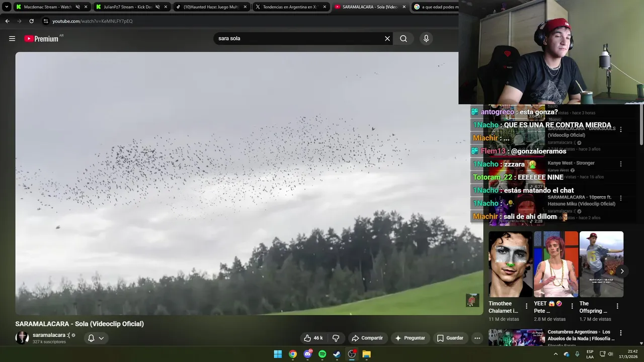Select the SARAMALACARA - Sola tab
The width and height of the screenshot is (644, 362).
[371, 7]
